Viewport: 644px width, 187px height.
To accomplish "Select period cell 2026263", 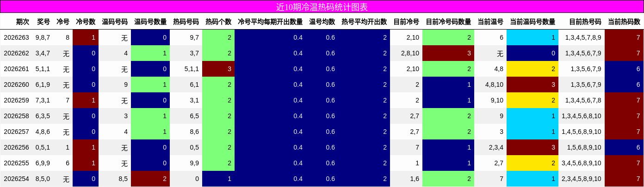I will click(16, 37).
